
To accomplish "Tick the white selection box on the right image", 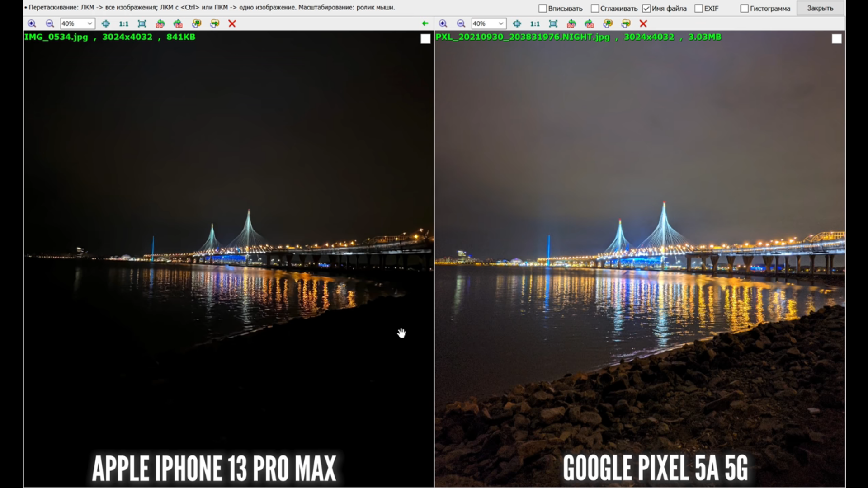I will pyautogui.click(x=837, y=39).
